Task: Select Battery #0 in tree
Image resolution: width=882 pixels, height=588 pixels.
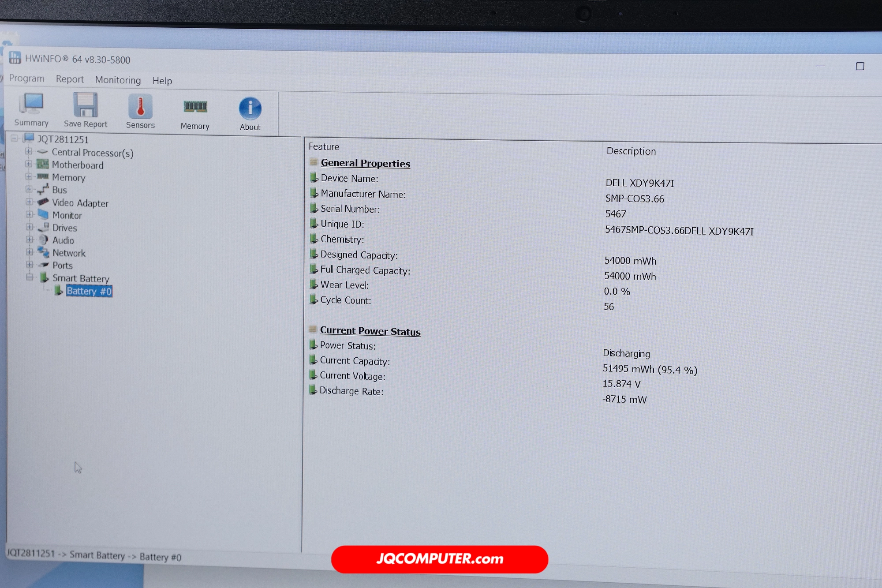Action: pos(89,291)
